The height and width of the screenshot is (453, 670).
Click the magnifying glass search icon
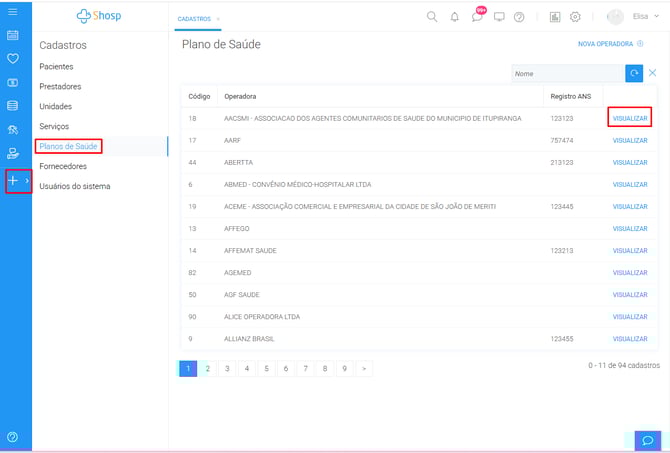coord(432,17)
